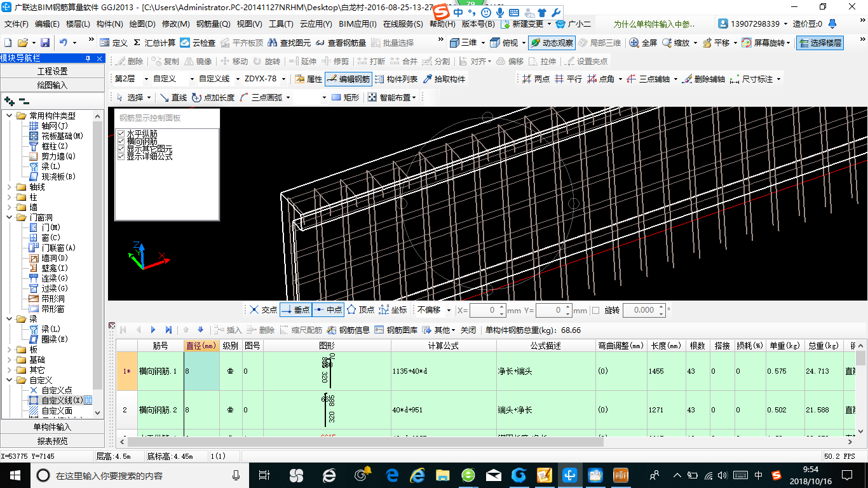Click Windows Start button
Image resolution: width=868 pixels, height=488 pixels.
pos(14,475)
